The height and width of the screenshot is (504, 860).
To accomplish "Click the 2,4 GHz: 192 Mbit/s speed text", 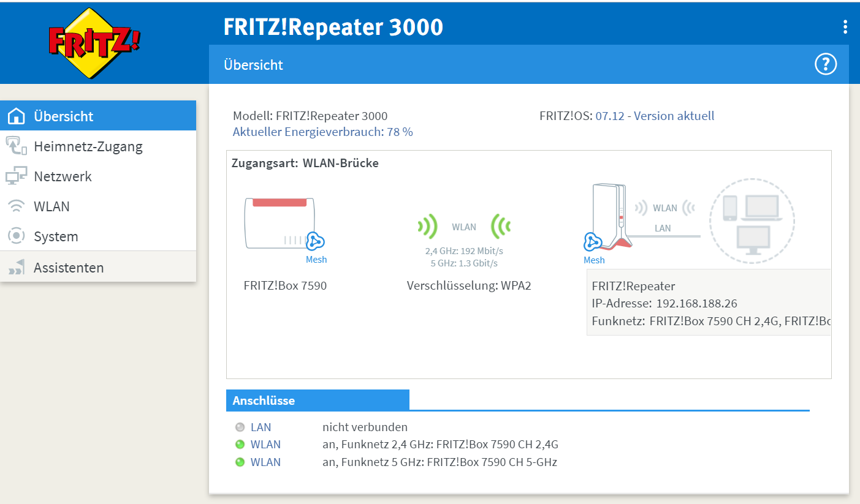I will 464,251.
